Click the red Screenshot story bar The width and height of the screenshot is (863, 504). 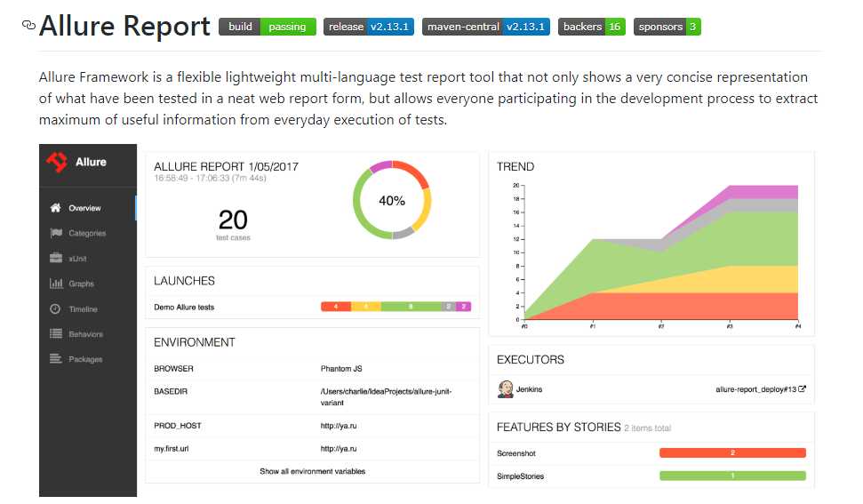(732, 452)
